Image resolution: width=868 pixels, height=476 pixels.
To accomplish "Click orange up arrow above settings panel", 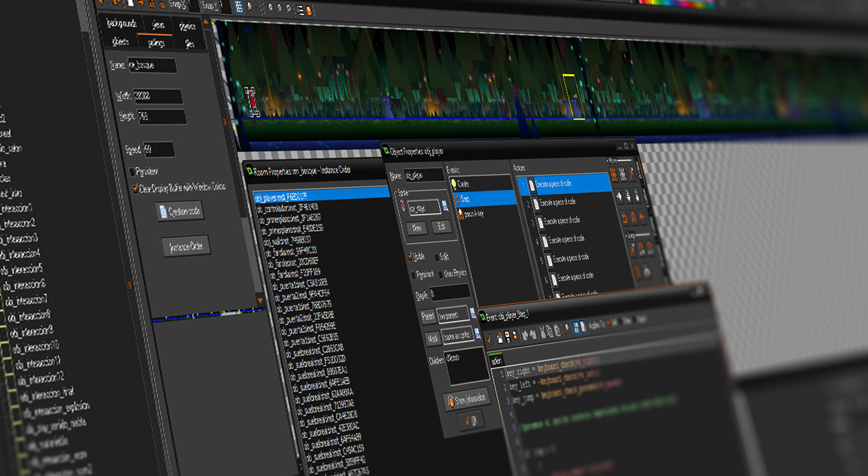I will 206,21.
